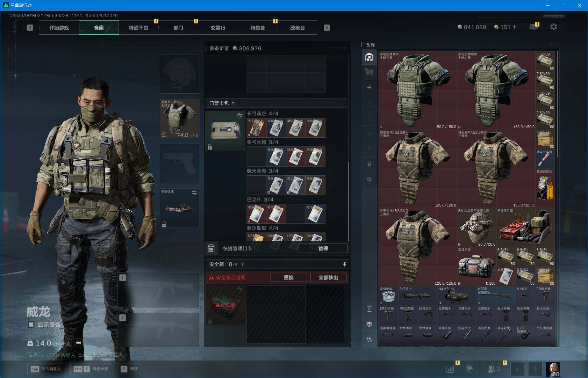Select the 高级燃料 can item
The height and width of the screenshot is (378, 588).
(389, 296)
